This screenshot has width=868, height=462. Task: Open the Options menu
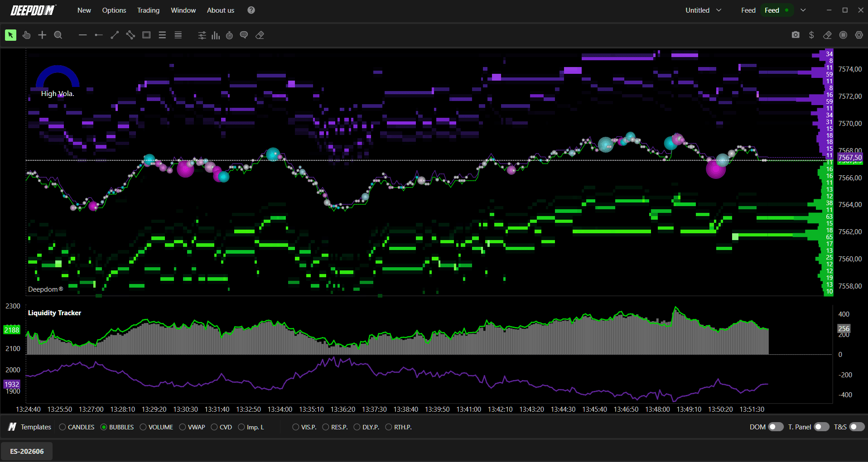click(x=114, y=10)
